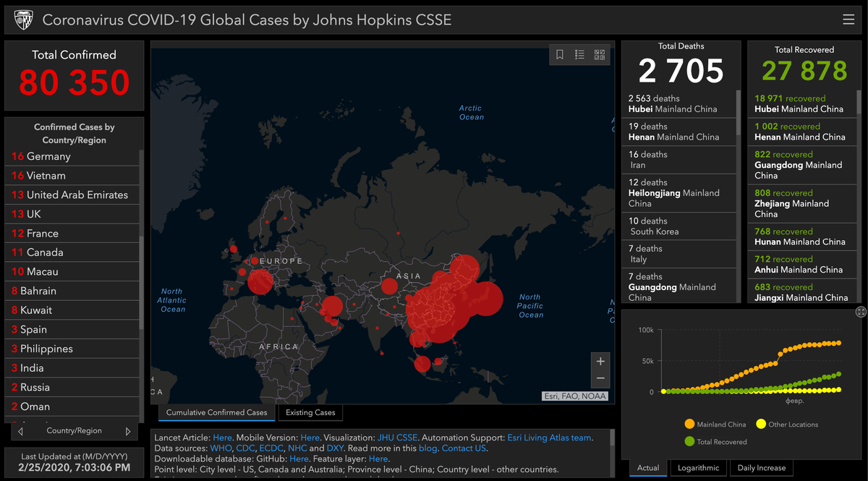Select France in the country list
The height and width of the screenshot is (481, 868).
click(72, 234)
